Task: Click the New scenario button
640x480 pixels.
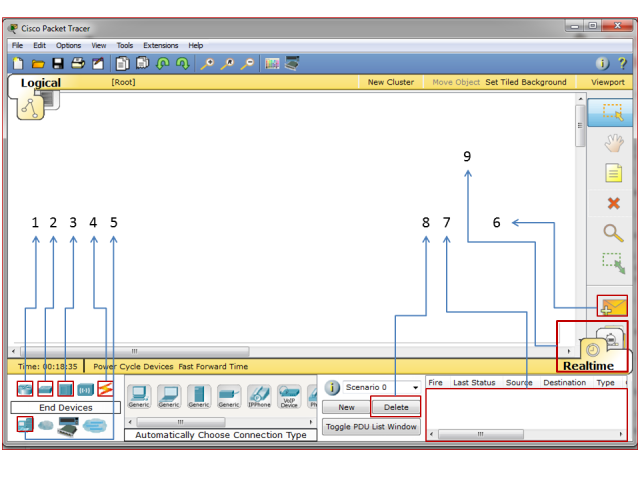Action: point(346,407)
